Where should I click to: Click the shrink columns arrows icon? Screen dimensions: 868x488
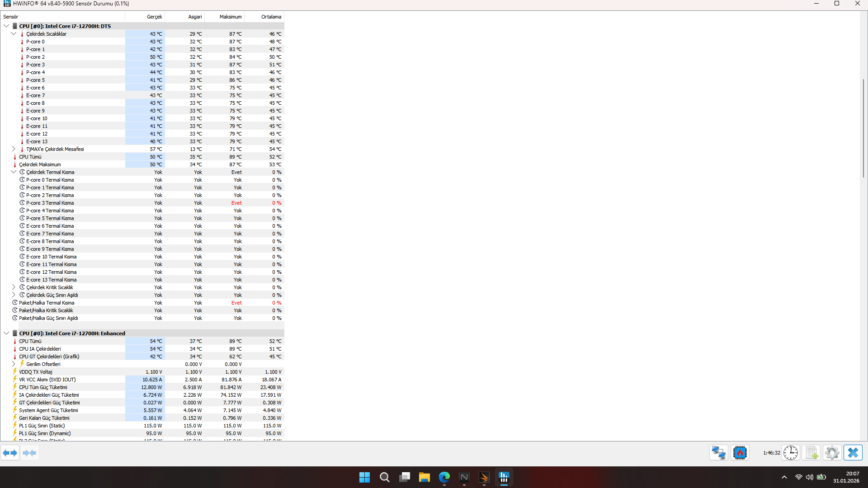pyautogui.click(x=29, y=453)
